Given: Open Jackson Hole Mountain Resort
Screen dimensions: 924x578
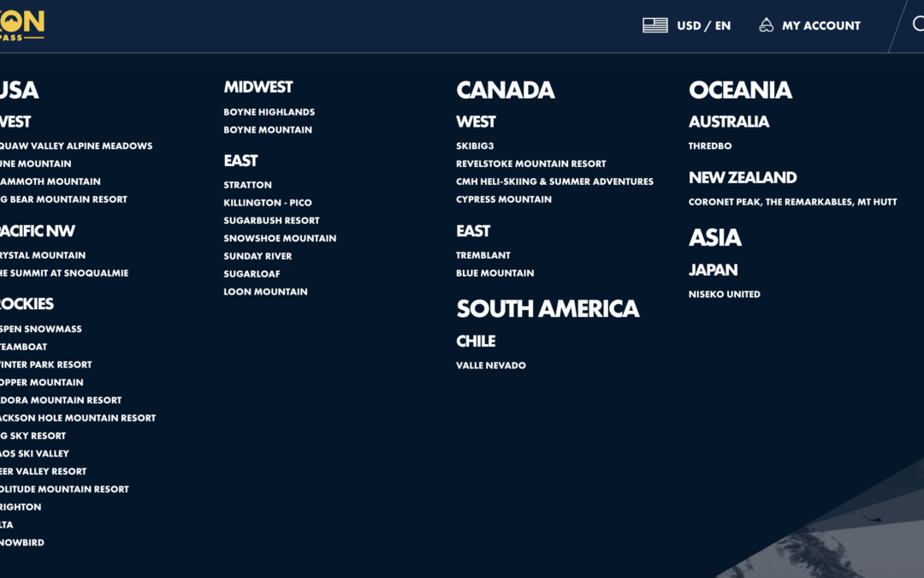Looking at the screenshot, I should pyautogui.click(x=78, y=418).
